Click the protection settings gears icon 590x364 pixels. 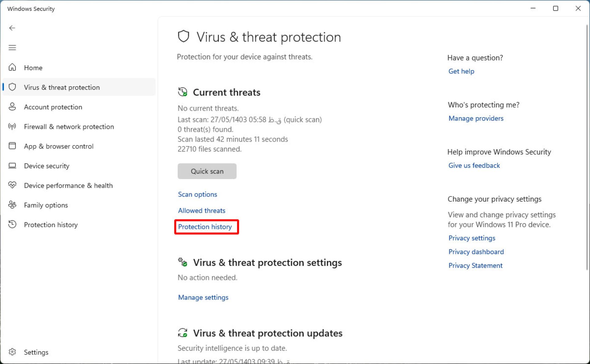click(183, 262)
